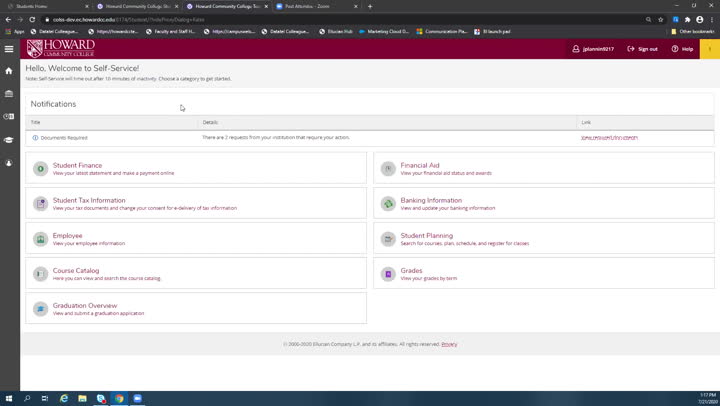The image size is (720, 406).
Task: Click the Student Finance tile icon
Action: [x=40, y=169]
